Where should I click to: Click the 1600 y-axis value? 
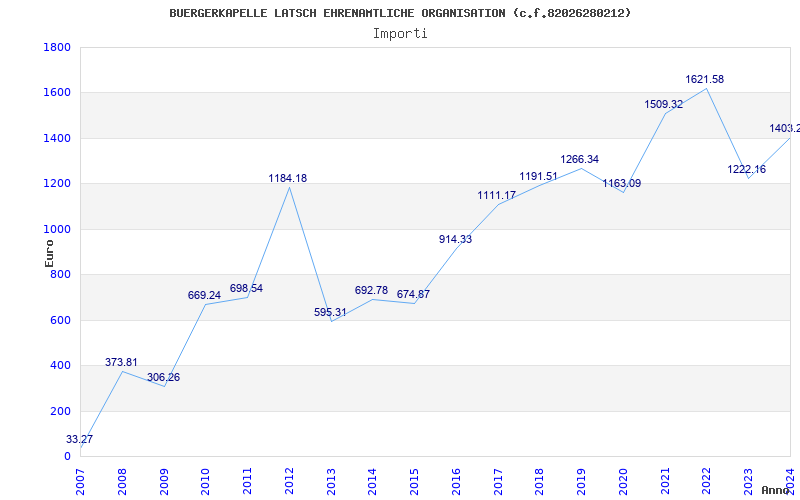57,93
